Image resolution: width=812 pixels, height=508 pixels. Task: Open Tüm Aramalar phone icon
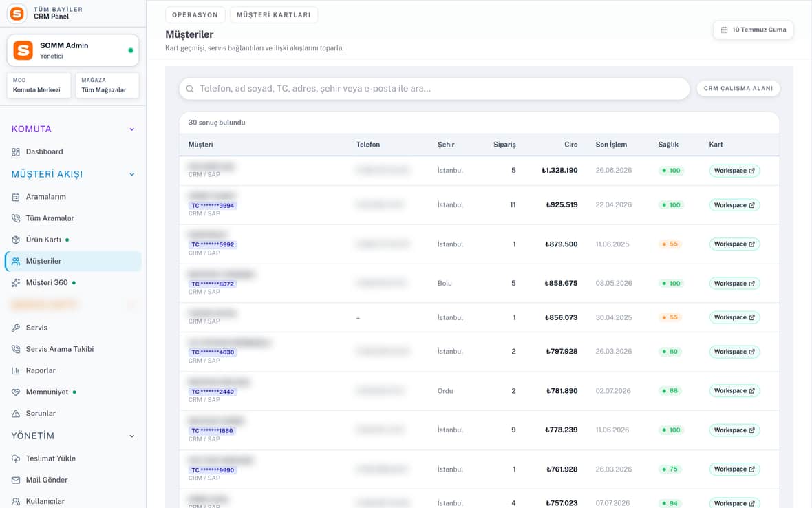point(16,218)
